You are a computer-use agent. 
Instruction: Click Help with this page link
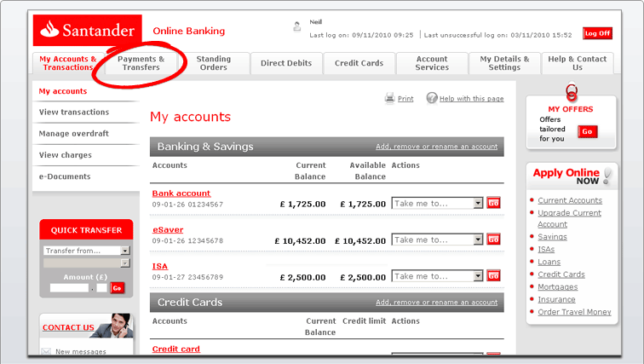coord(472,99)
